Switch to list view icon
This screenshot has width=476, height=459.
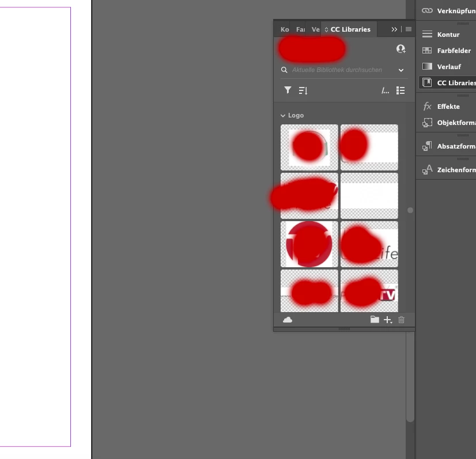[x=401, y=90]
